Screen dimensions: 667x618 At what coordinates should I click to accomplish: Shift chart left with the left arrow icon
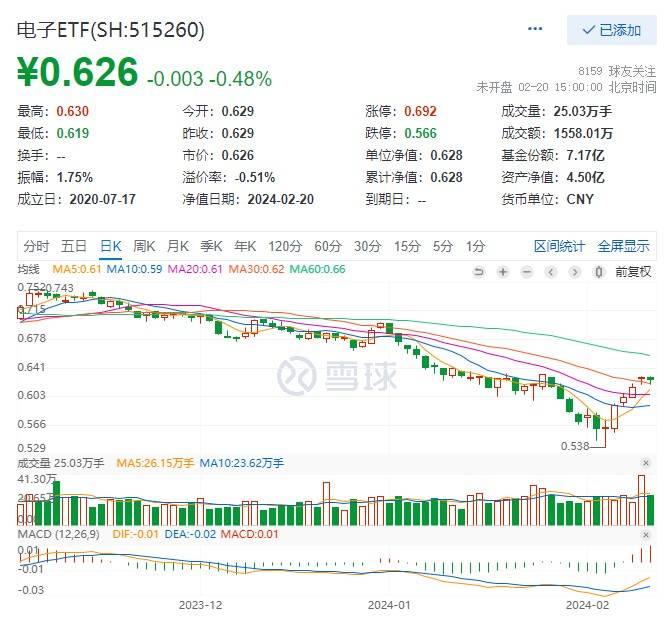pos(551,272)
